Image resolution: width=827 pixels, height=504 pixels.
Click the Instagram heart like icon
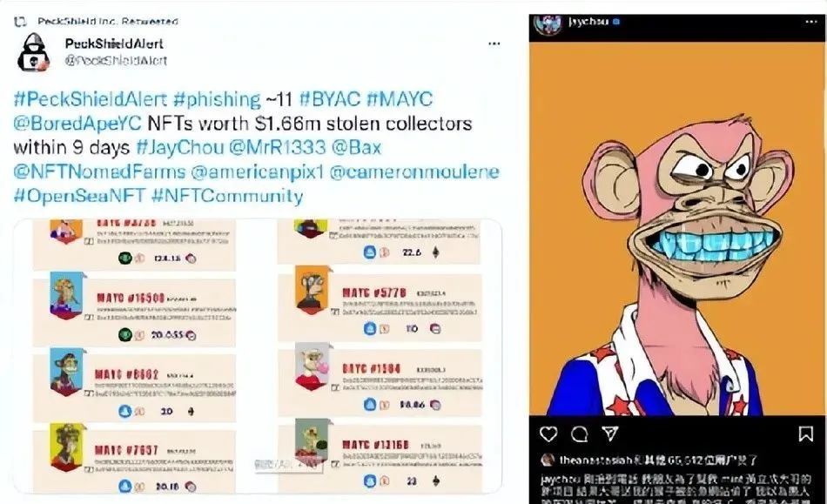point(548,433)
